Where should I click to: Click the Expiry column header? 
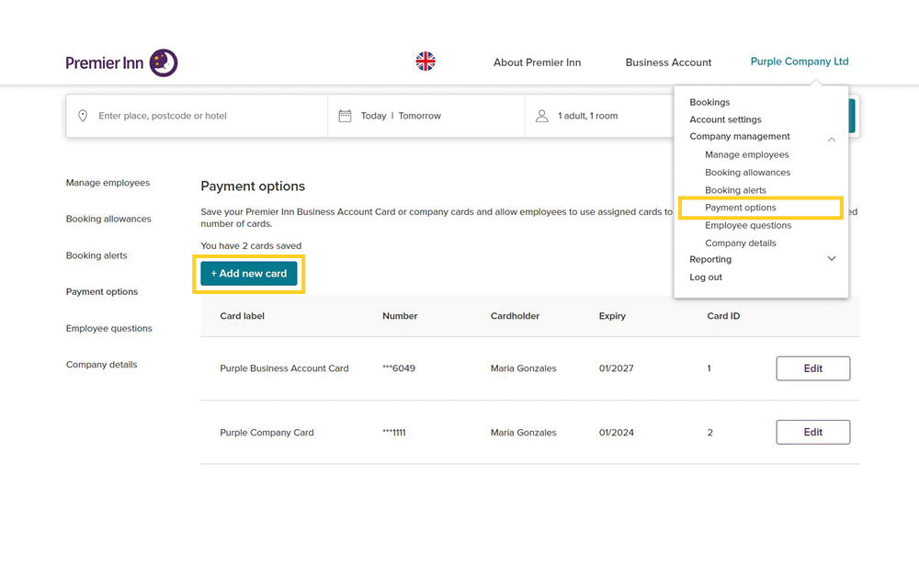coord(612,316)
